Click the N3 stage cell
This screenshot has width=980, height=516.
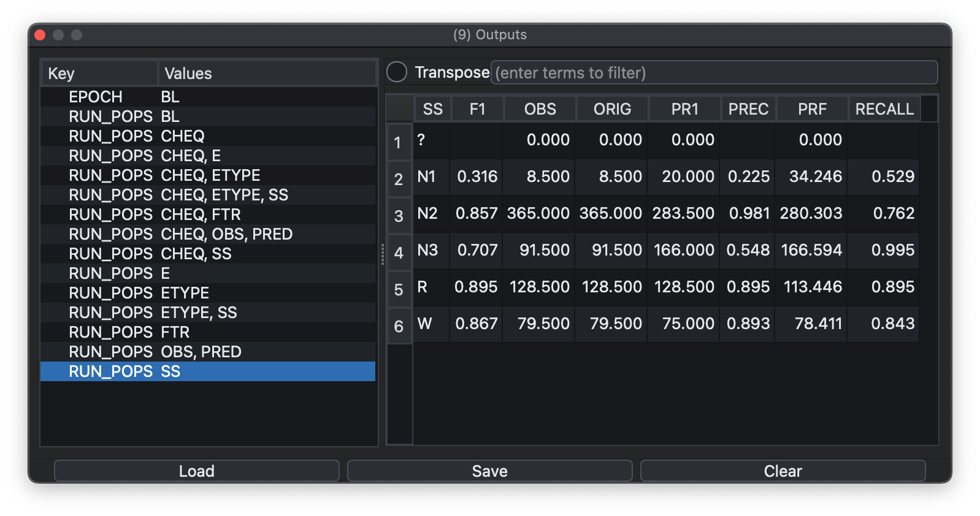tap(432, 251)
